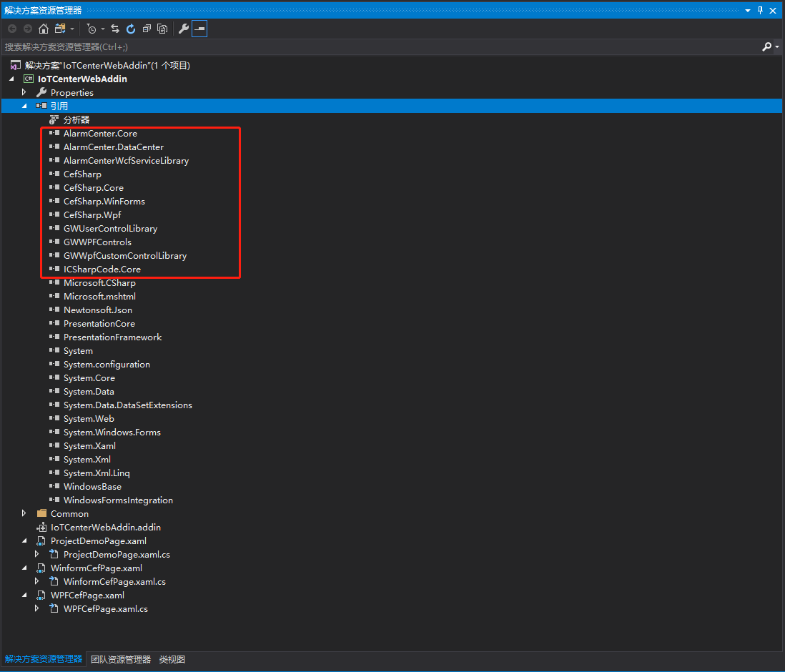Click the pin auto-hide icon
Image resolution: width=785 pixels, height=672 pixels.
tap(761, 11)
